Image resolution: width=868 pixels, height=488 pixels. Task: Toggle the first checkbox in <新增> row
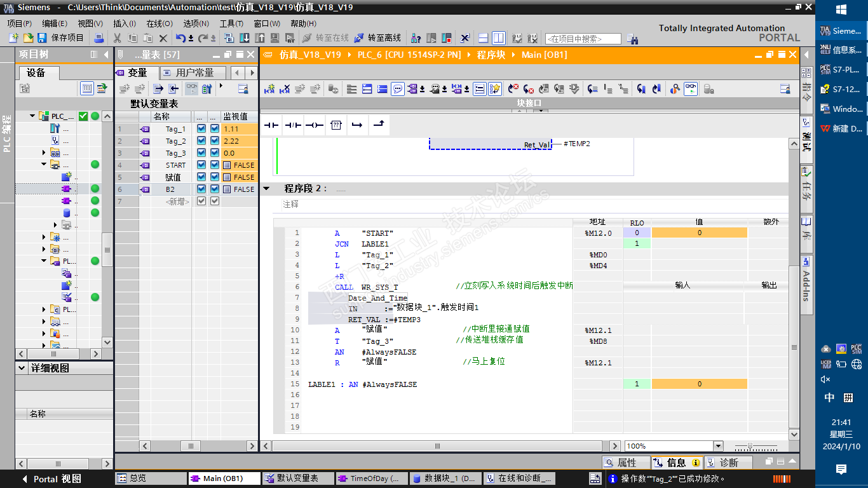pos(201,201)
